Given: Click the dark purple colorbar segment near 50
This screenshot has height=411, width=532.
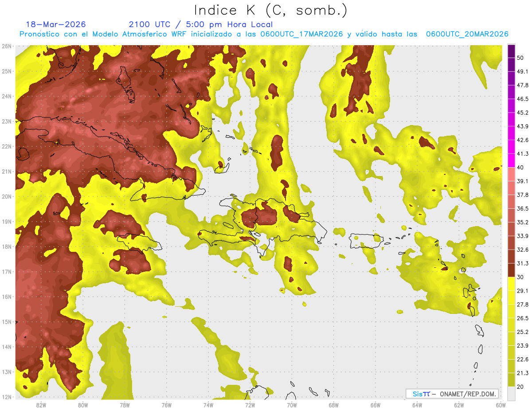Looking at the screenshot, I should (511, 51).
